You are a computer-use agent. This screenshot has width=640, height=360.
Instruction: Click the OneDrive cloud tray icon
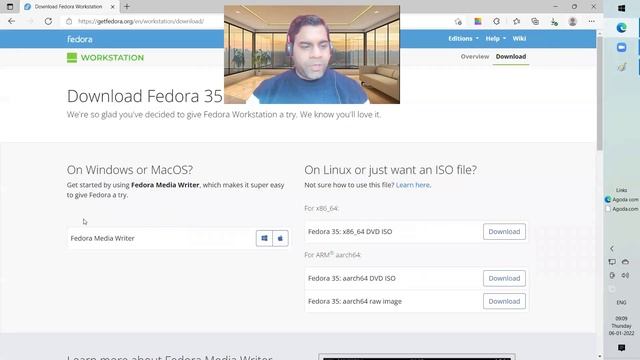click(625, 262)
